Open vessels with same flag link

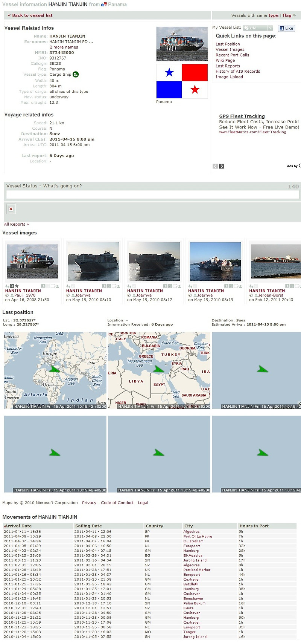(287, 15)
